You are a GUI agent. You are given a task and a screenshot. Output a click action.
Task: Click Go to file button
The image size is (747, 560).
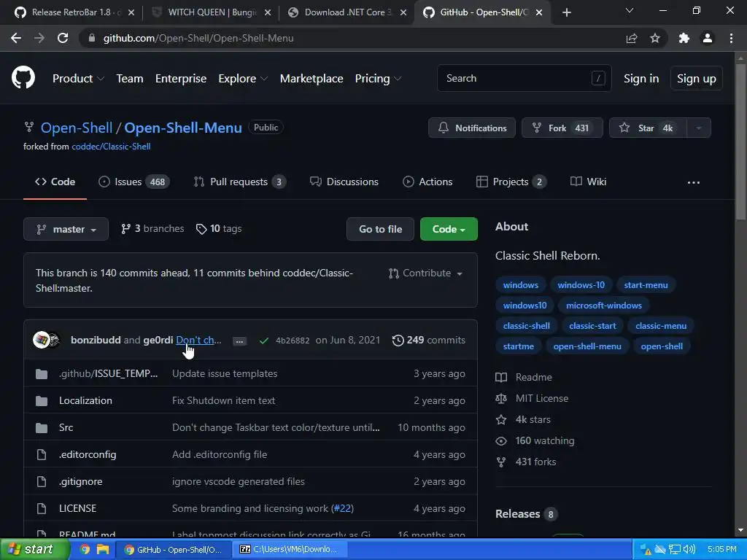[380, 229]
